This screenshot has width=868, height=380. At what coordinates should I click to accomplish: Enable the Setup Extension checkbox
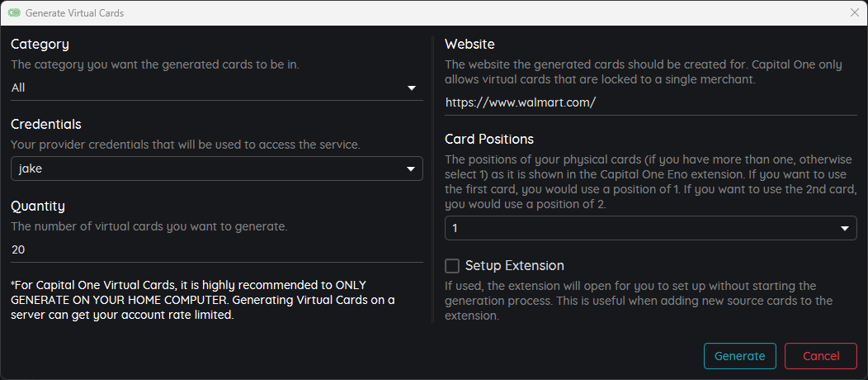(452, 266)
